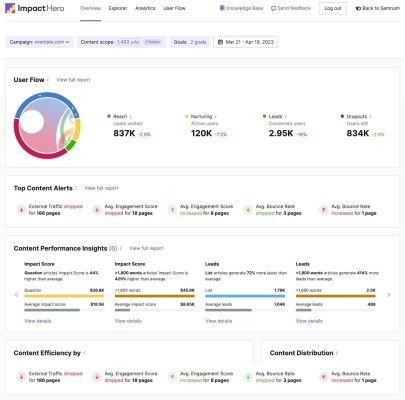
Task: Click info icon beside Reach
Action: click(x=131, y=116)
